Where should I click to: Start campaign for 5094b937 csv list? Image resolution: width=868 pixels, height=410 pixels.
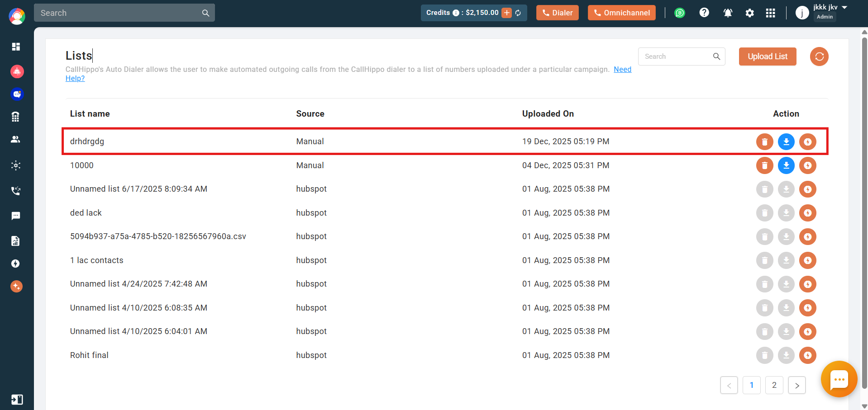pyautogui.click(x=808, y=236)
